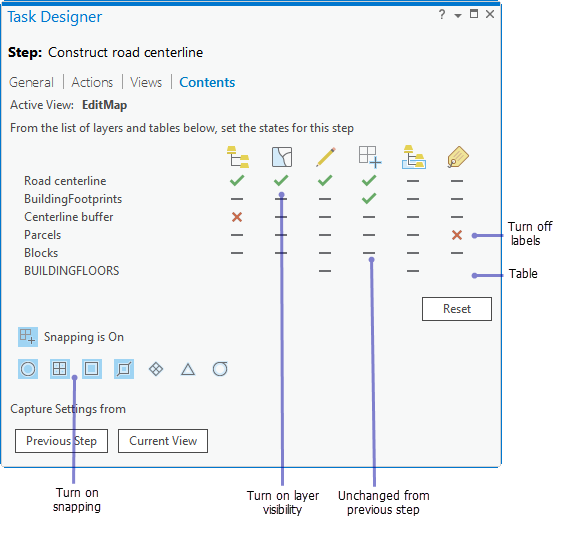Enable the midpoint snapping triangle icon
565x544 pixels.
pos(188,369)
